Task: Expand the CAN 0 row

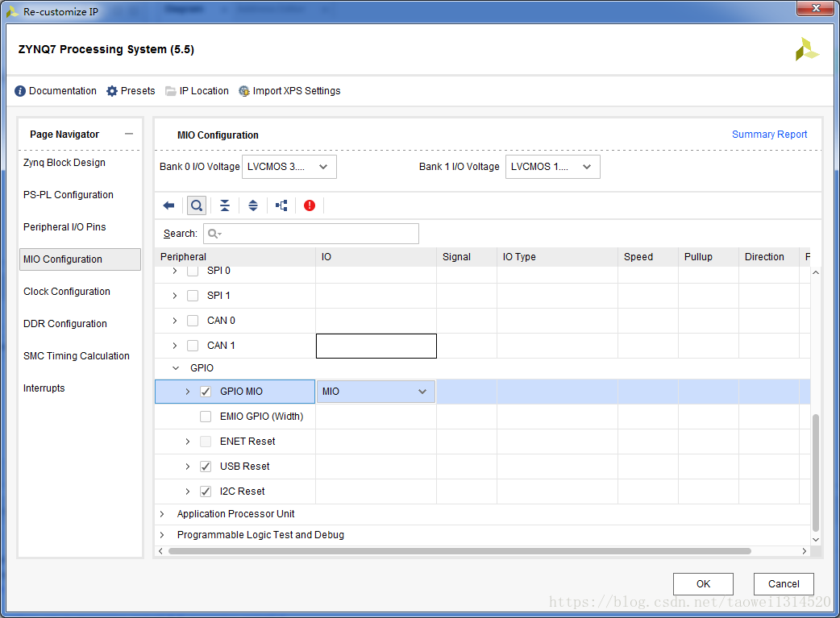Action: (x=175, y=321)
